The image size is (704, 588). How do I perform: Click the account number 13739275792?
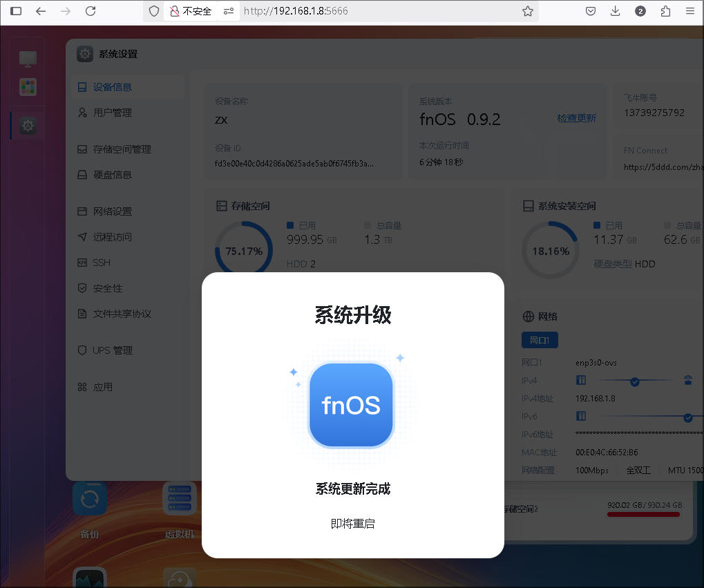654,113
